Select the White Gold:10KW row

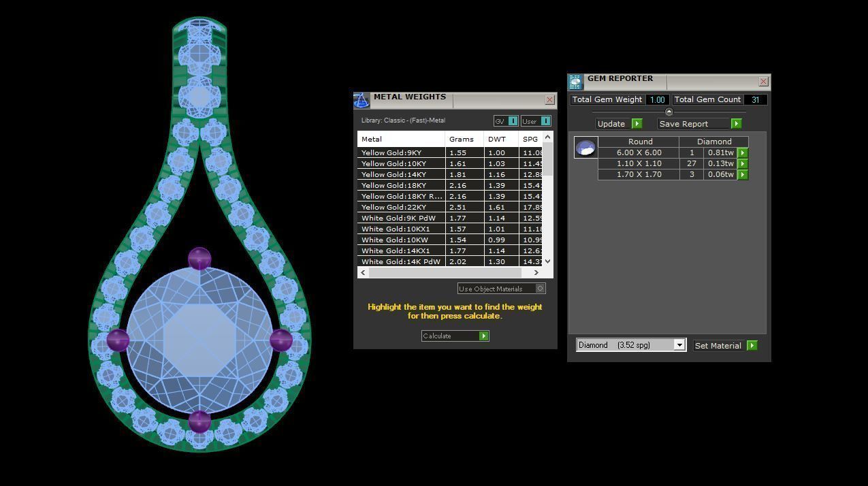point(450,240)
